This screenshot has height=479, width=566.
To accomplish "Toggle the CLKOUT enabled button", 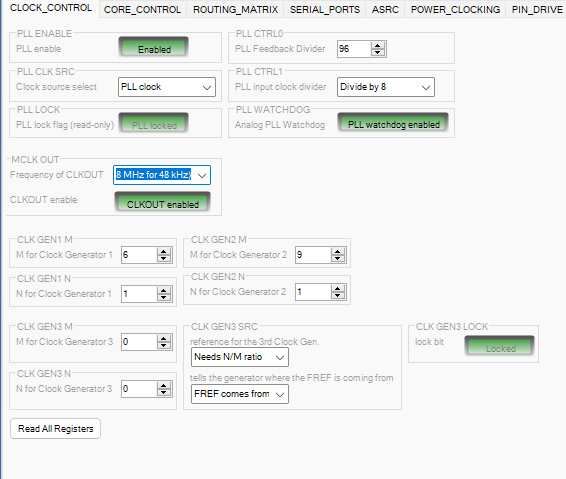I will click(163, 202).
